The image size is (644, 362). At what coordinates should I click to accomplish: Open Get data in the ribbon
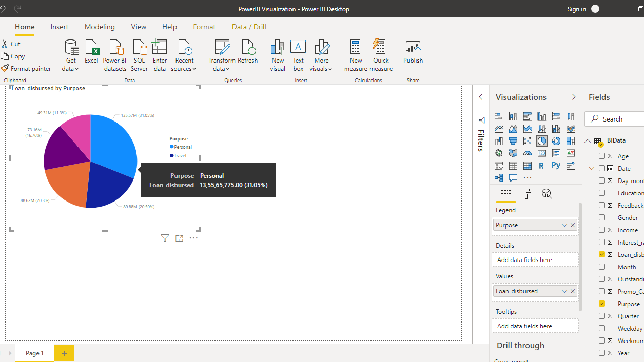click(71, 55)
